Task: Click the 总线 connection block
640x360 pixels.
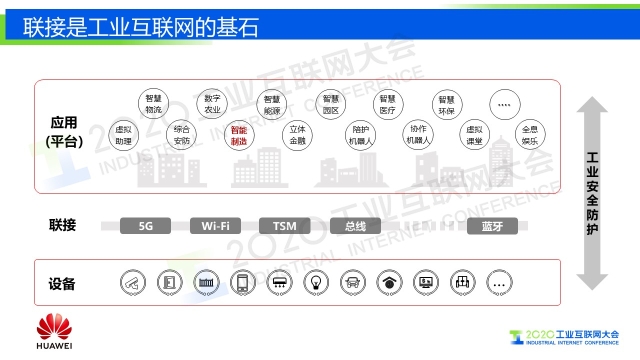Action: coord(355,226)
